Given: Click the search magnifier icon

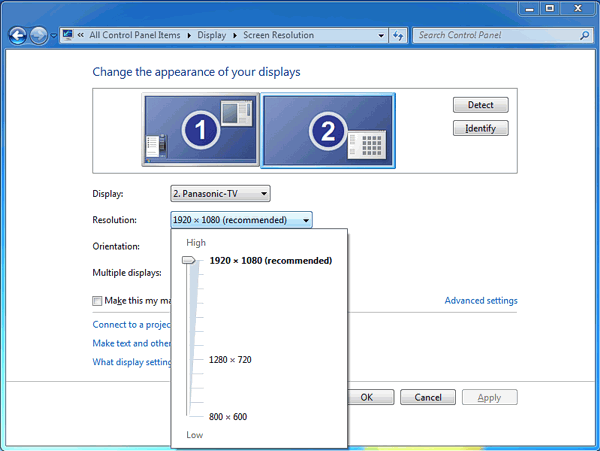Looking at the screenshot, I should coord(584,36).
